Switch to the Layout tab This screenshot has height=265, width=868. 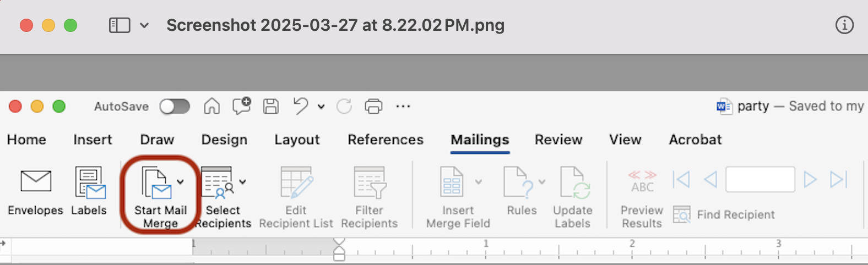297,140
